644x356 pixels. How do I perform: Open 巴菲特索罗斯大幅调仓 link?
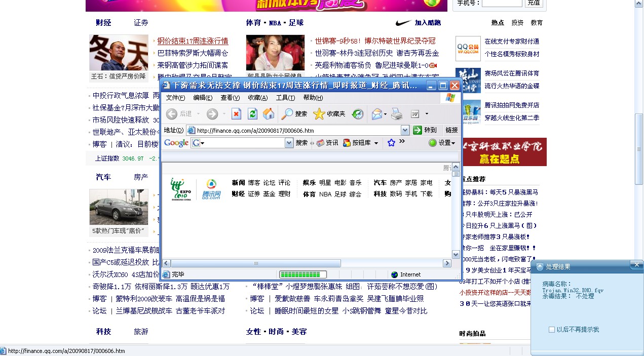pyautogui.click(x=193, y=53)
